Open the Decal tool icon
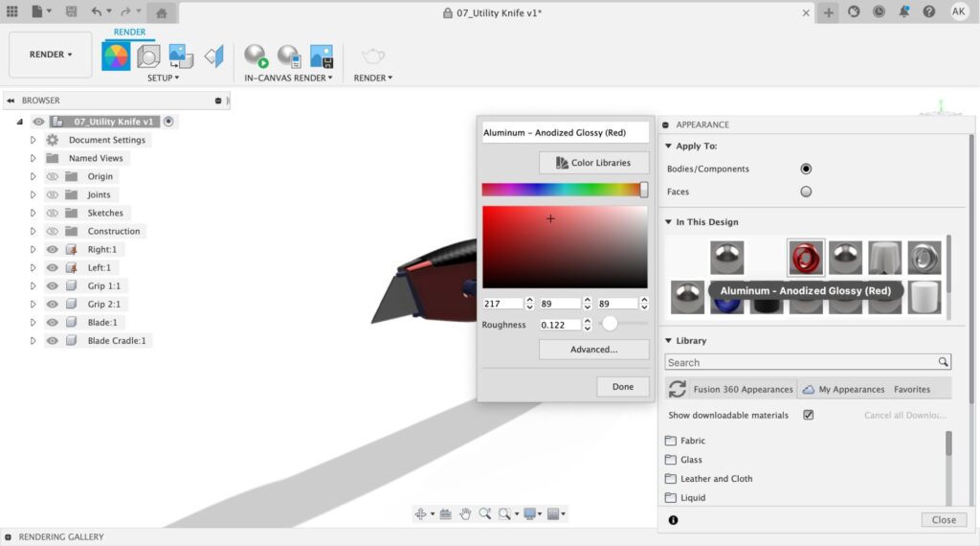This screenshot has width=980, height=546. click(x=181, y=56)
